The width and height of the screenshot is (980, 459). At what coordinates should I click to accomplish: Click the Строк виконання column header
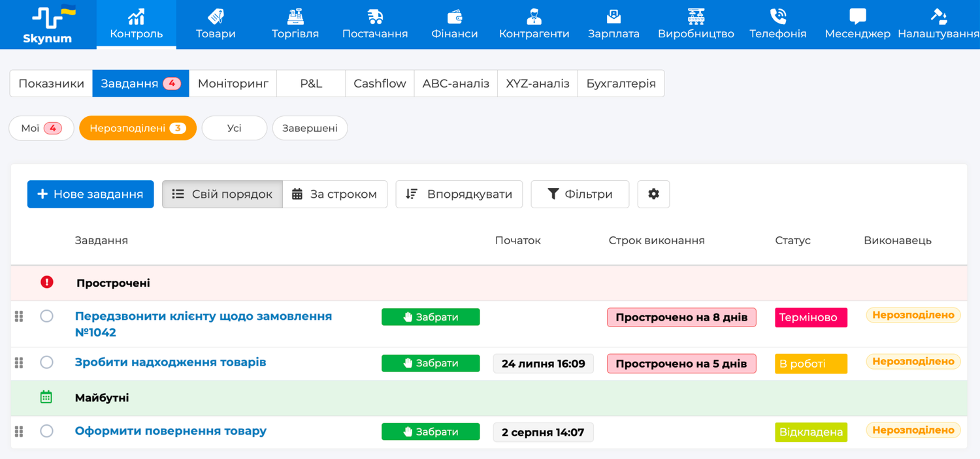click(x=657, y=240)
